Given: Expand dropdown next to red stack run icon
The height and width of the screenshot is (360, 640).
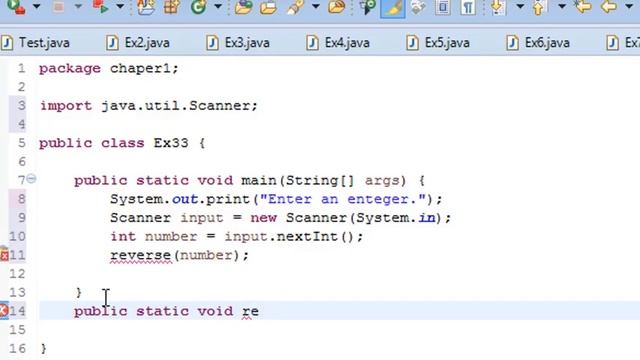Looking at the screenshot, I should click(x=120, y=7).
